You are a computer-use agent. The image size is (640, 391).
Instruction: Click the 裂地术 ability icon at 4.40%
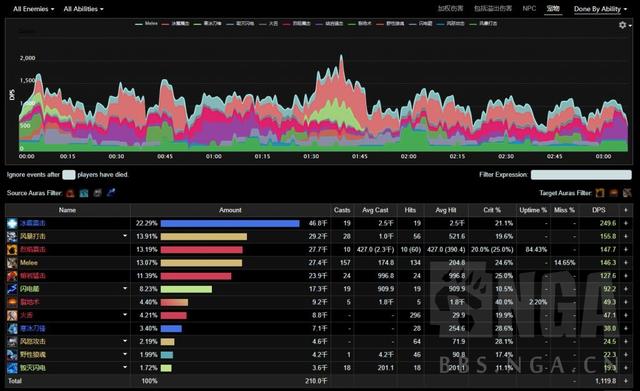click(x=12, y=302)
